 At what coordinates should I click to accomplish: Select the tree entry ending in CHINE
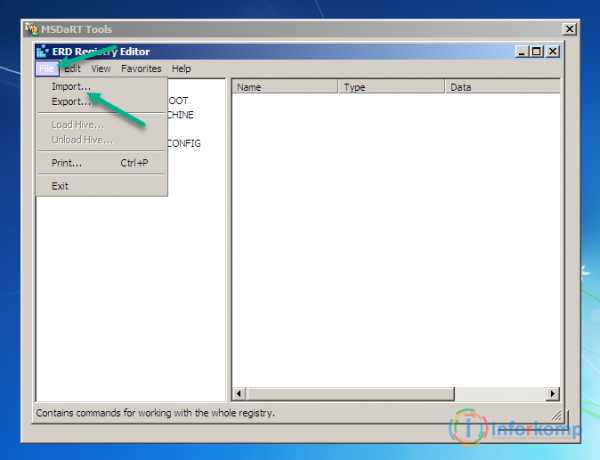[x=181, y=115]
